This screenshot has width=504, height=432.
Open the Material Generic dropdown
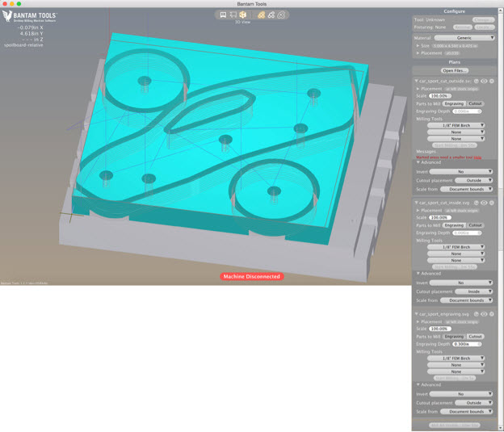click(464, 38)
